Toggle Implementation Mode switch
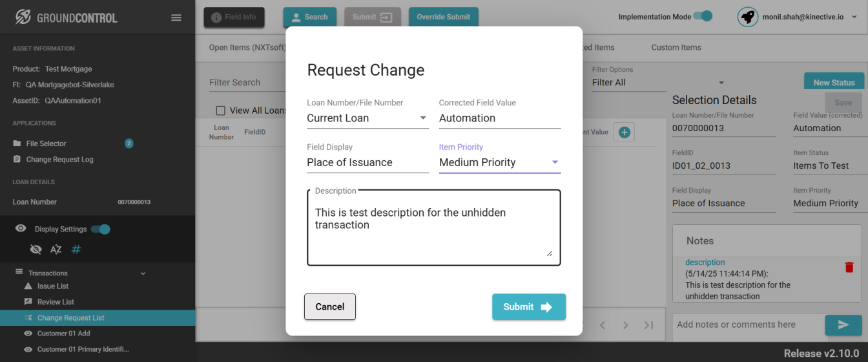Screen dimensions: 868x362 click(x=703, y=16)
